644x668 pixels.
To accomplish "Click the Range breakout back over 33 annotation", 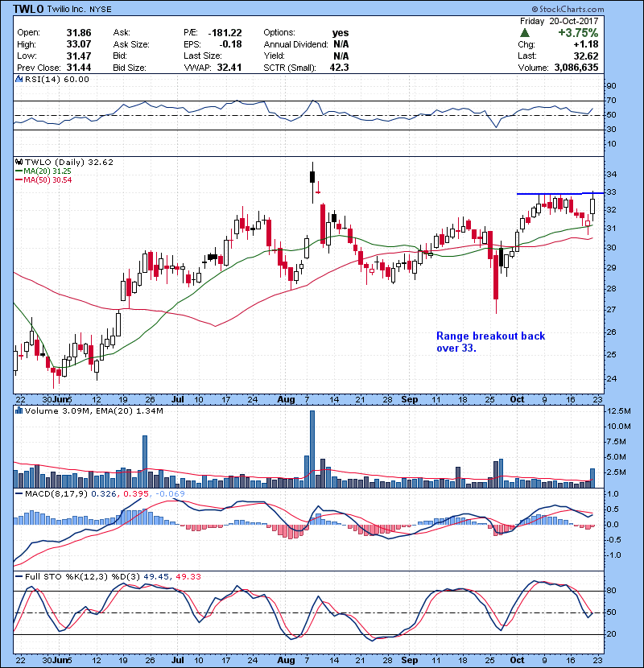I will 490,342.
